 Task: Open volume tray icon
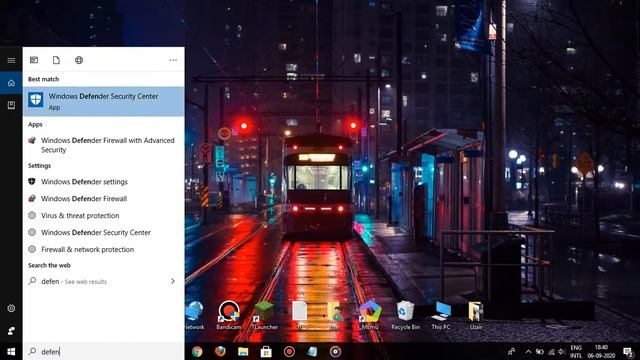click(x=562, y=351)
